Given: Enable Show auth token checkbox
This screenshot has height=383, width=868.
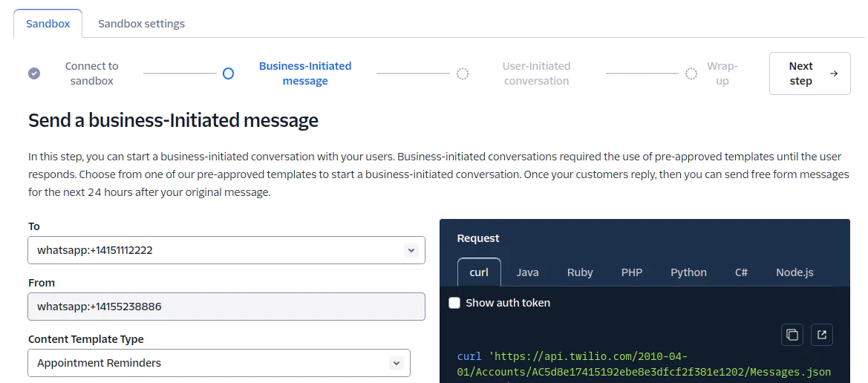Looking at the screenshot, I should click(454, 303).
